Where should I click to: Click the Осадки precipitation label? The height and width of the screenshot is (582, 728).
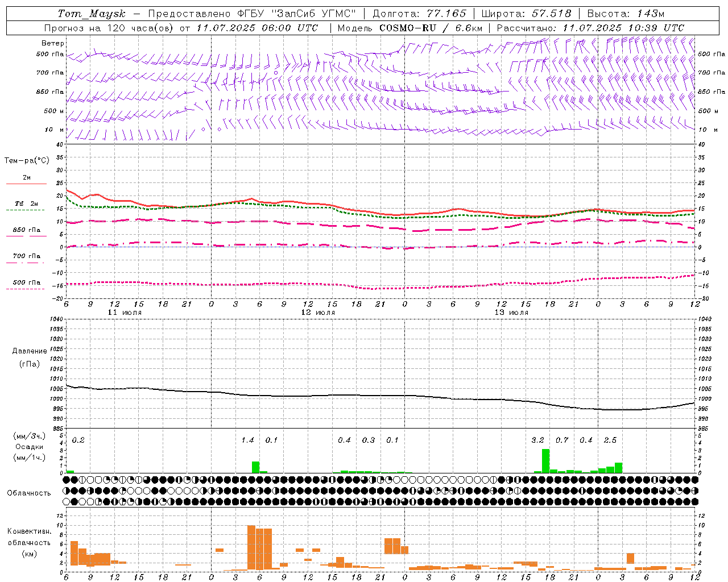coord(30,447)
